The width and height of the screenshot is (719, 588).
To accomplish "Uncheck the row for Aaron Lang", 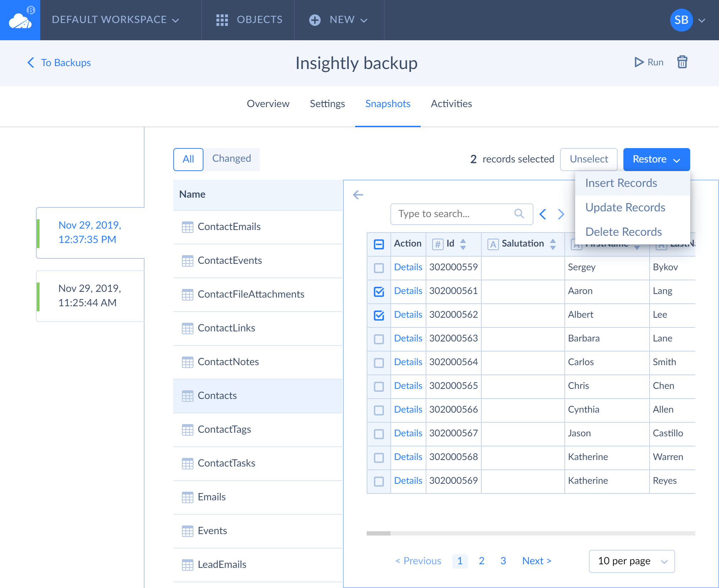I will (379, 292).
